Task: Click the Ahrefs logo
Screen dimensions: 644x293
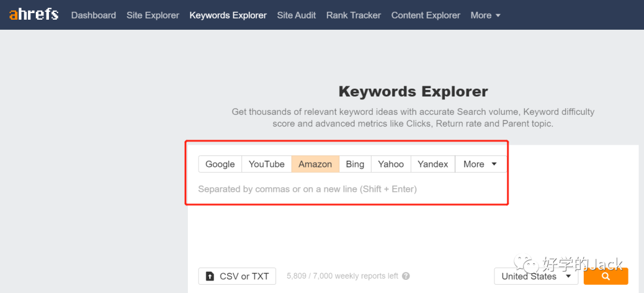Action: (x=33, y=14)
